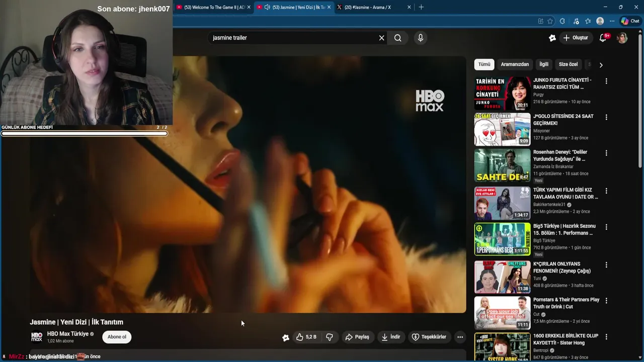Select the İlgili filter chip
Image resolution: width=644 pixels, height=362 pixels.
pyautogui.click(x=544, y=64)
